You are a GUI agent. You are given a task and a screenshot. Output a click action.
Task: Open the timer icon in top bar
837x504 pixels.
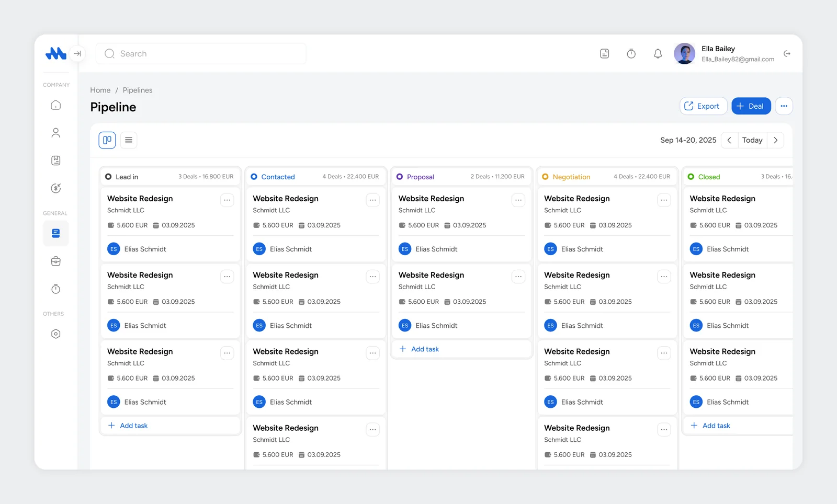pos(631,53)
